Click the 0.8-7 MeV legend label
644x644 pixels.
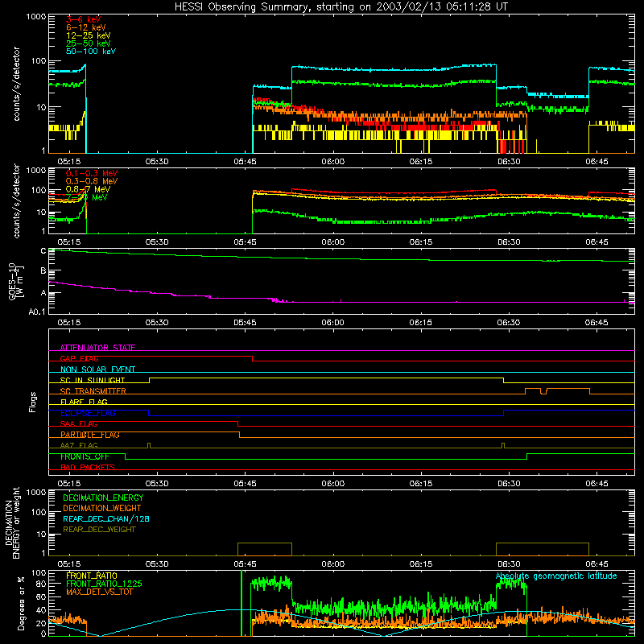tap(88, 189)
